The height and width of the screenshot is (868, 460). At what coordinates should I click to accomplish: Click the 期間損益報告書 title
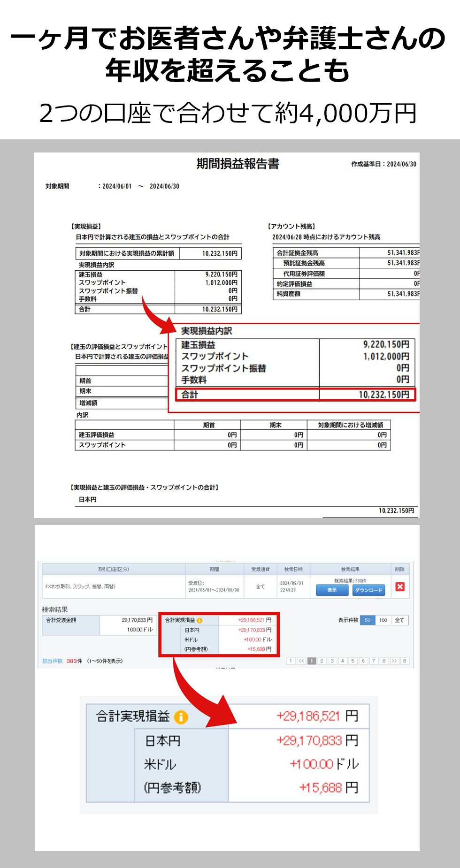click(238, 164)
